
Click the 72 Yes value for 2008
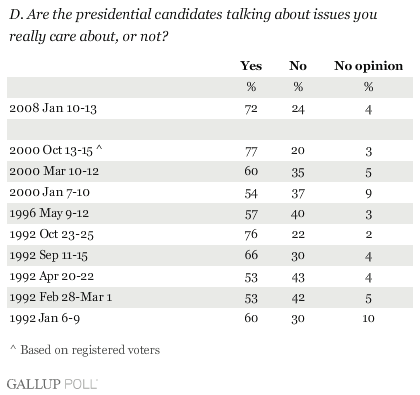[251, 109]
